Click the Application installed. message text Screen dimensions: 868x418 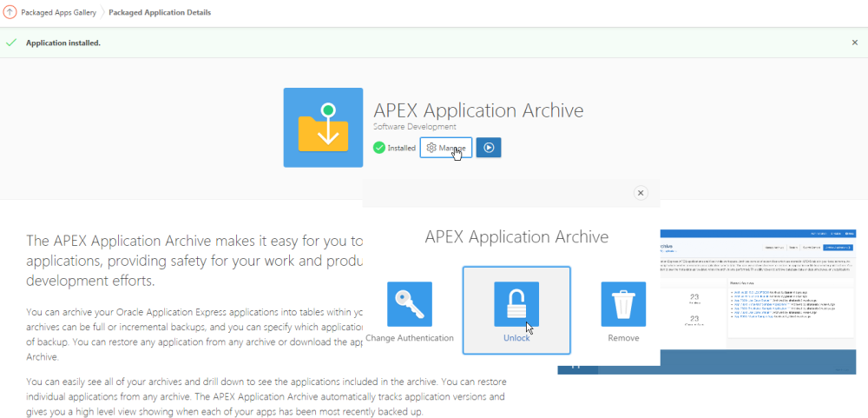coord(63,43)
